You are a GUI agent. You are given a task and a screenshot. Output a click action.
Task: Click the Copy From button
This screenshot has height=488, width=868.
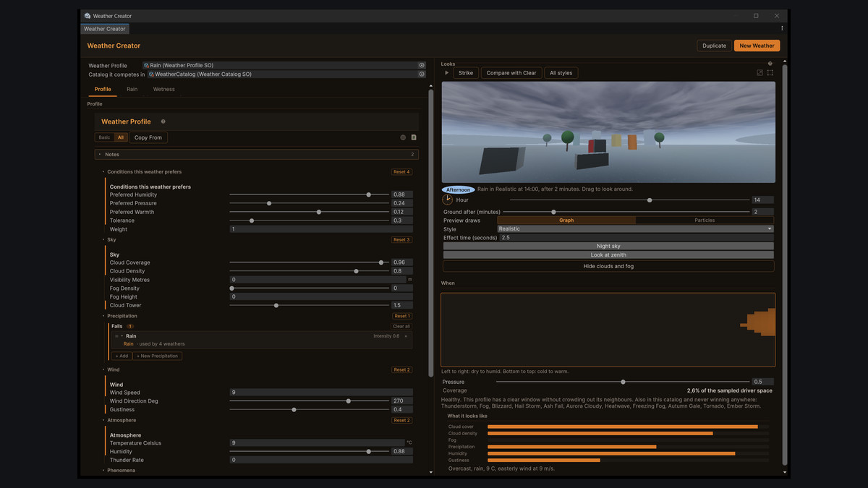coord(148,137)
